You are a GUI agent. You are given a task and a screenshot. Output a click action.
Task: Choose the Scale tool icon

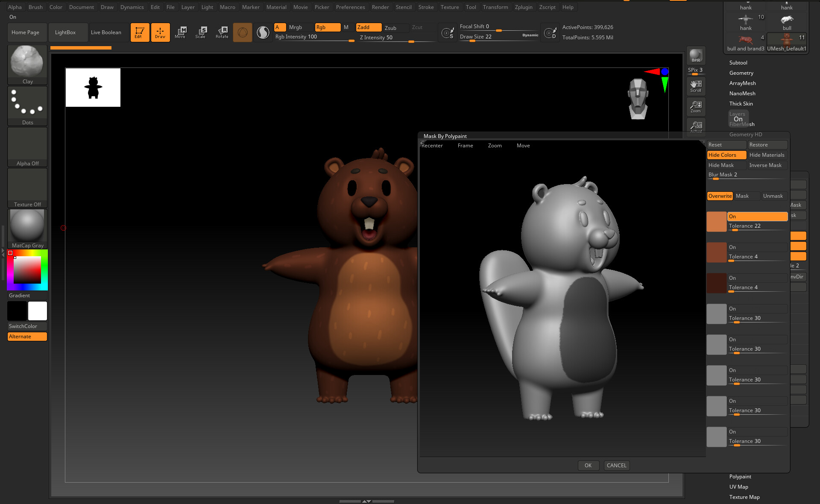click(201, 32)
